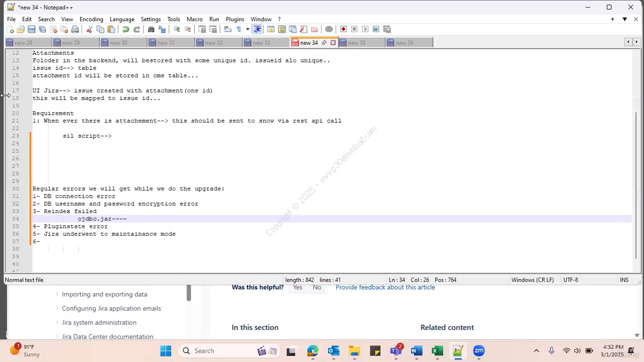
Task: Cut selection with the scissors icon
Action: click(x=90, y=29)
